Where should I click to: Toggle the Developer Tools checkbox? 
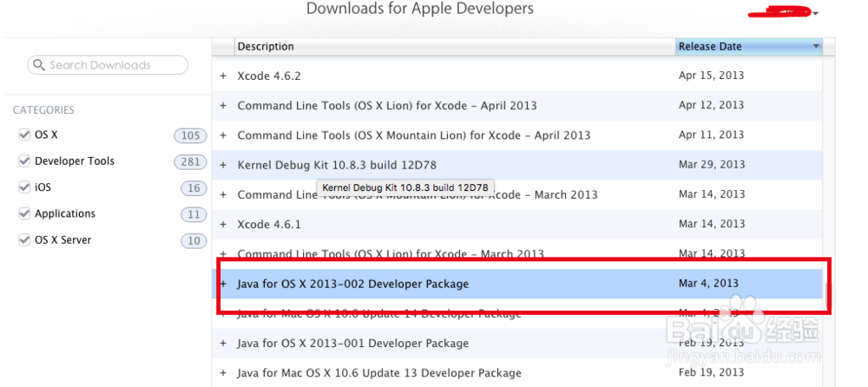[24, 161]
